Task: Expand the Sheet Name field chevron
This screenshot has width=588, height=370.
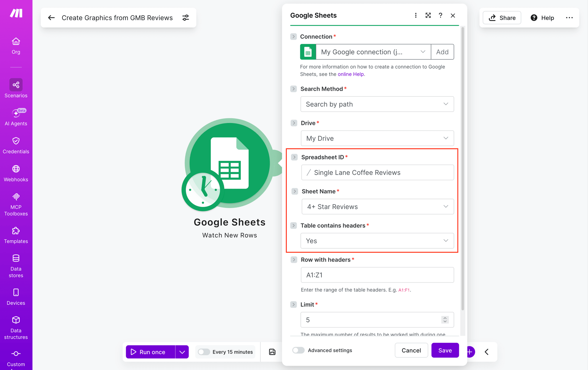Action: pos(295,191)
